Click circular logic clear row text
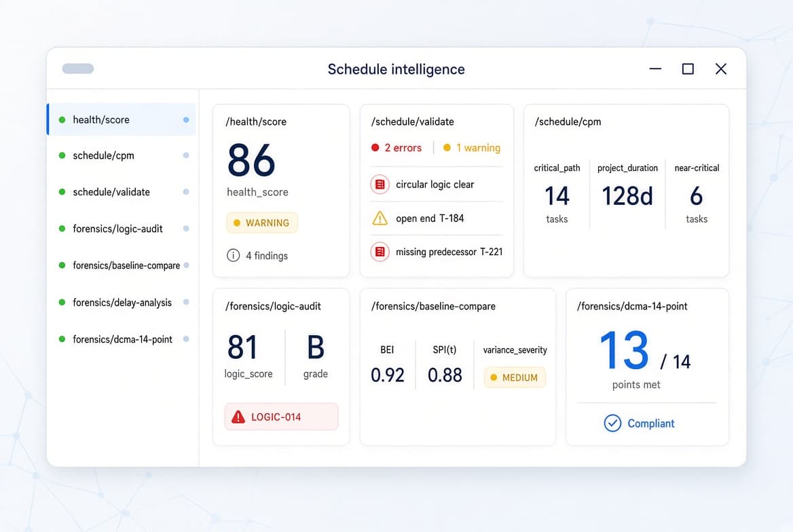Image resolution: width=793 pixels, height=532 pixels. coord(435,185)
